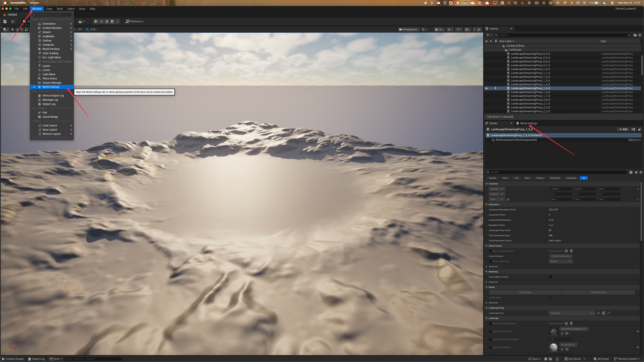Open the Content Drawer button
The image size is (644, 362).
(13, 359)
